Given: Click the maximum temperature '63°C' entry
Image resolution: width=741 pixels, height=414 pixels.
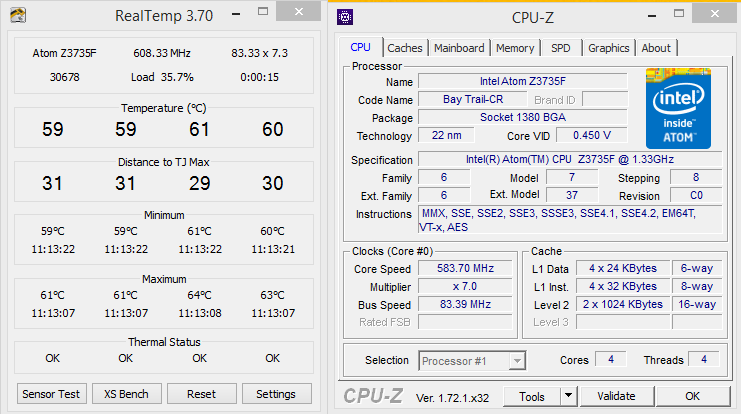Looking at the screenshot, I should point(273,295).
